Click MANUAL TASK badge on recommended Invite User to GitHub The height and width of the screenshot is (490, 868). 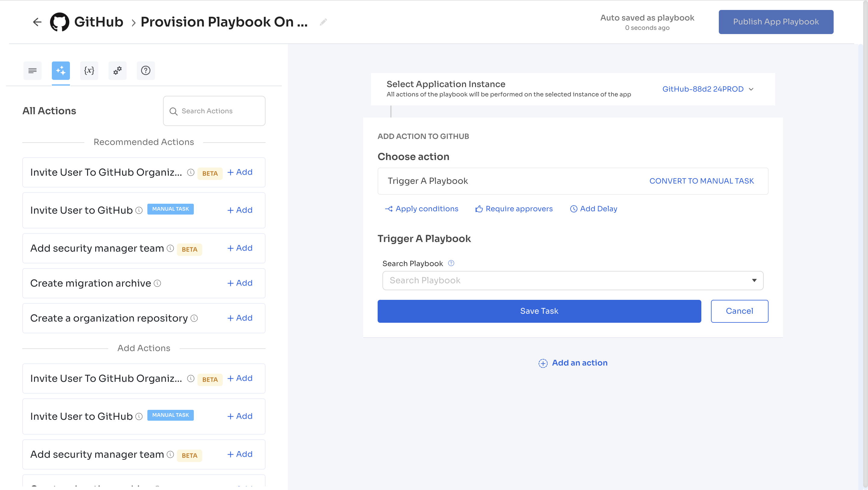pos(171,209)
